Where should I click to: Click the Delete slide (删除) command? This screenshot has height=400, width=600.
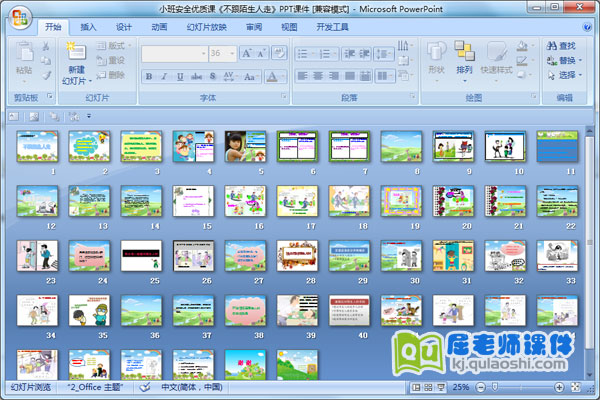tap(111, 74)
